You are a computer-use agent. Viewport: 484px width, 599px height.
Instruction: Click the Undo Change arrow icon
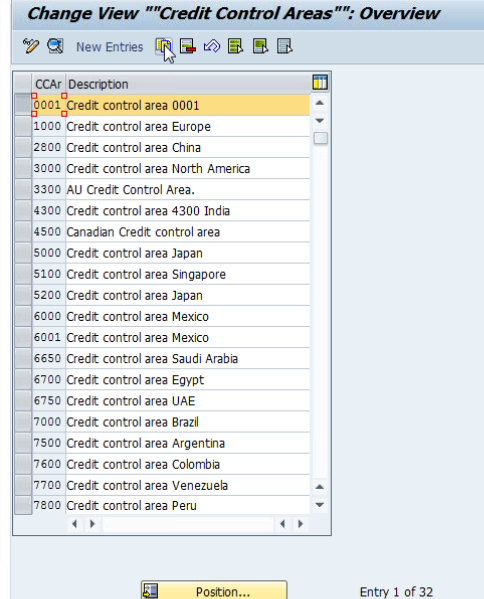[212, 46]
